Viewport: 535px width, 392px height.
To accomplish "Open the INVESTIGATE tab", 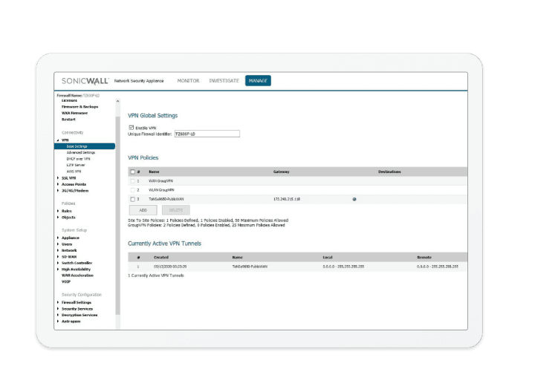I will pos(224,80).
